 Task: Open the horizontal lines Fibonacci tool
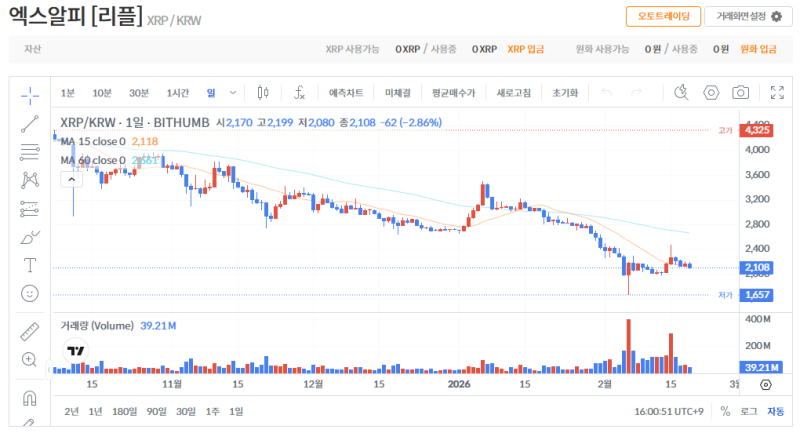tap(30, 152)
